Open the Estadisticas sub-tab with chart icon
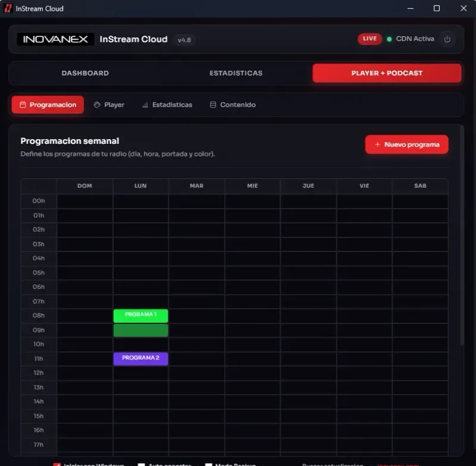 [167, 105]
